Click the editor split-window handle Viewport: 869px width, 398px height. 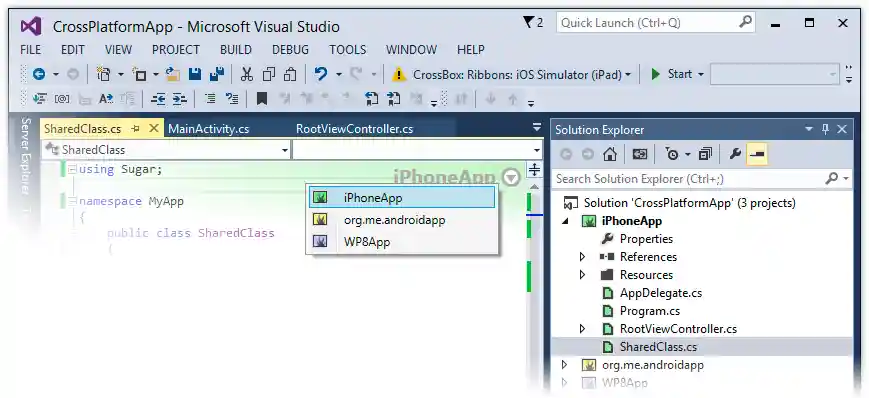point(534,170)
